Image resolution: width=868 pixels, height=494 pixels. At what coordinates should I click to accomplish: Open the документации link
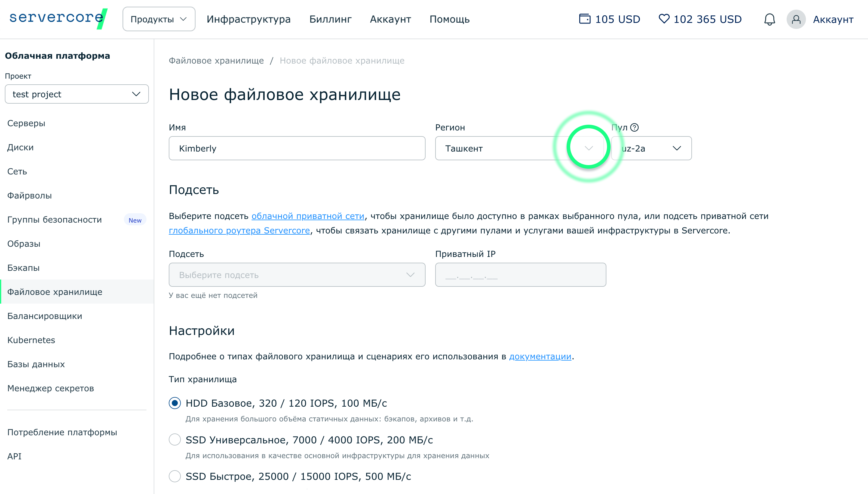point(540,357)
